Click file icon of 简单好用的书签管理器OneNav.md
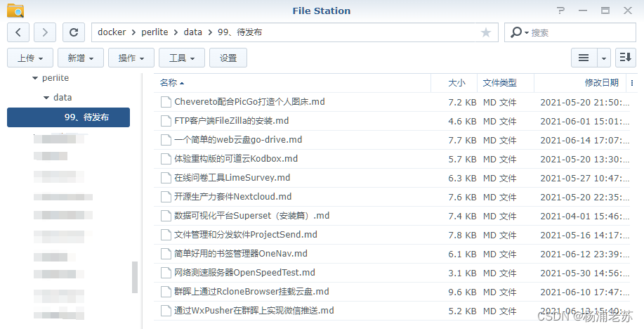This screenshot has height=329, width=644. pyautogui.click(x=166, y=254)
